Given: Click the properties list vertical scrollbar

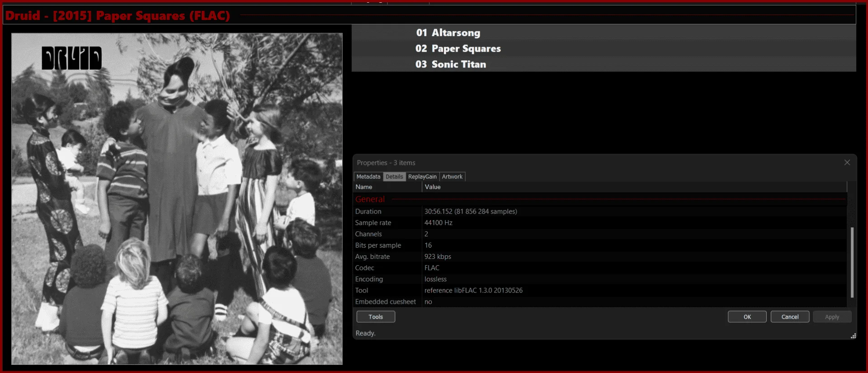Looking at the screenshot, I should click(x=852, y=262).
